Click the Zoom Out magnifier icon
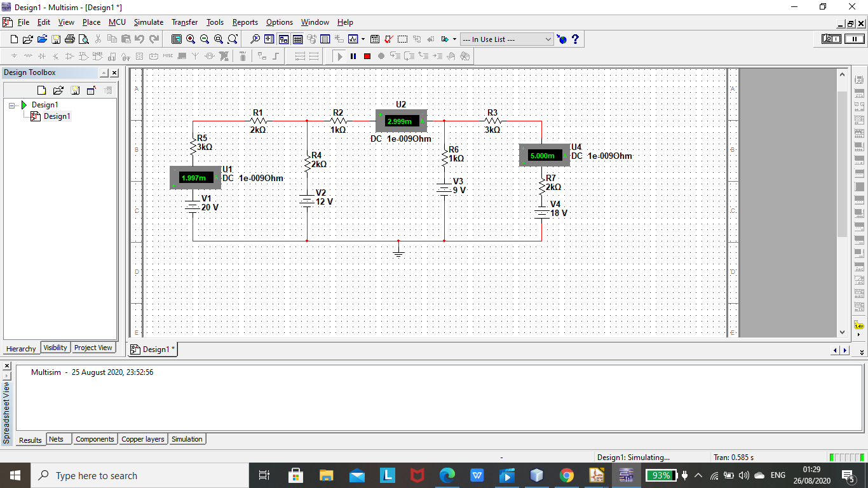 [205, 39]
